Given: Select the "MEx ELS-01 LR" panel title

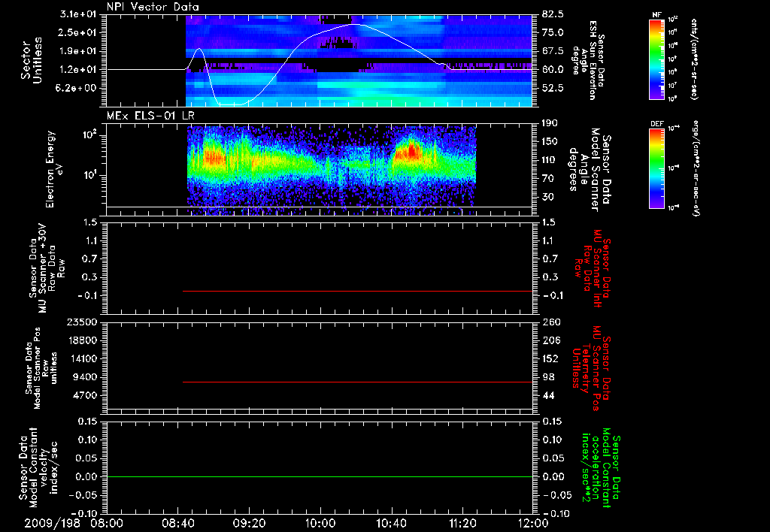Looking at the screenshot, I should 150,116.
